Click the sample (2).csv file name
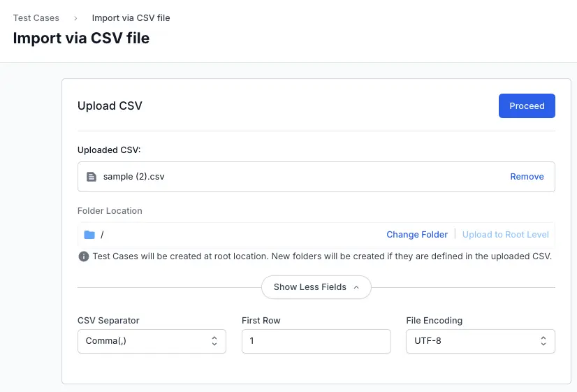 point(134,177)
